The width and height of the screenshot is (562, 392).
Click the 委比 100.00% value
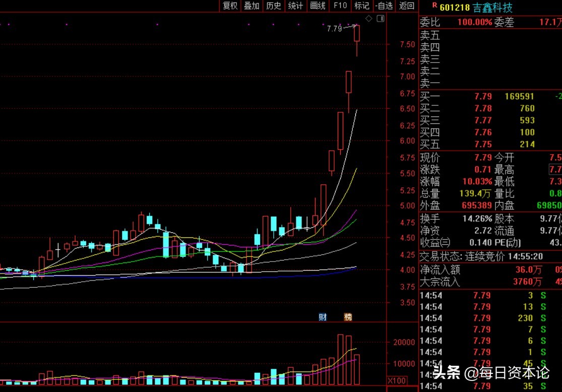pyautogui.click(x=474, y=22)
